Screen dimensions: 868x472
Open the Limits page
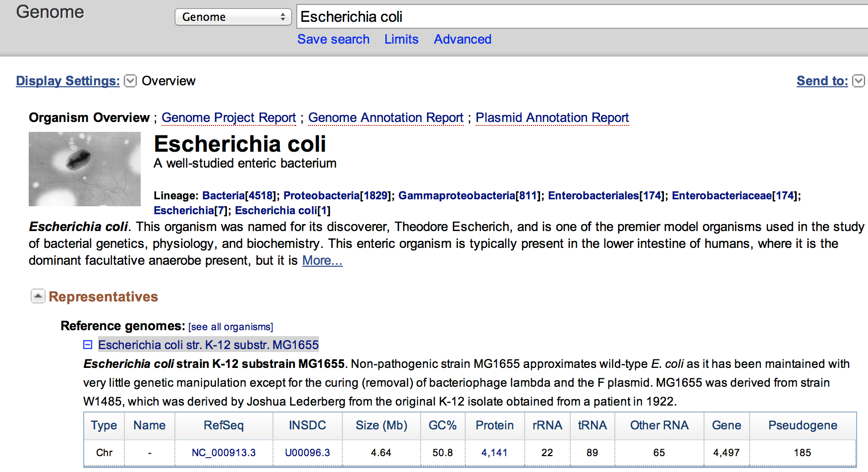click(401, 39)
